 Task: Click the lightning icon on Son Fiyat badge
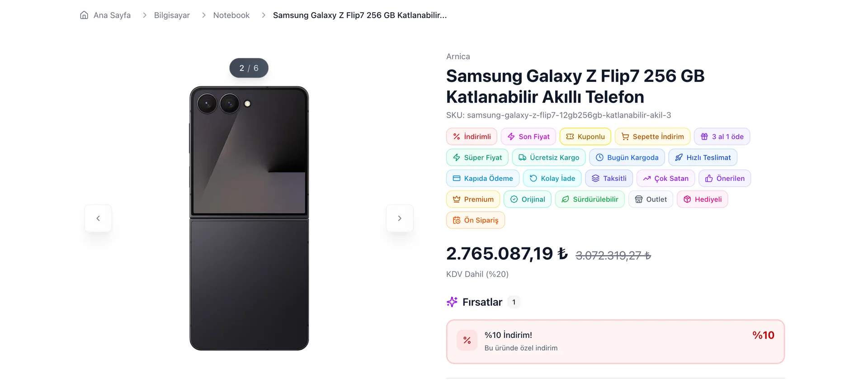[511, 137]
